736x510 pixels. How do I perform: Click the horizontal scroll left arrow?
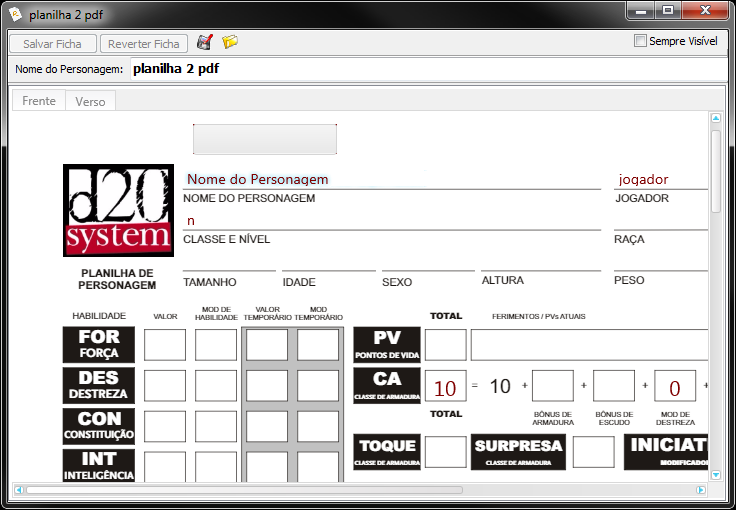coord(18,490)
